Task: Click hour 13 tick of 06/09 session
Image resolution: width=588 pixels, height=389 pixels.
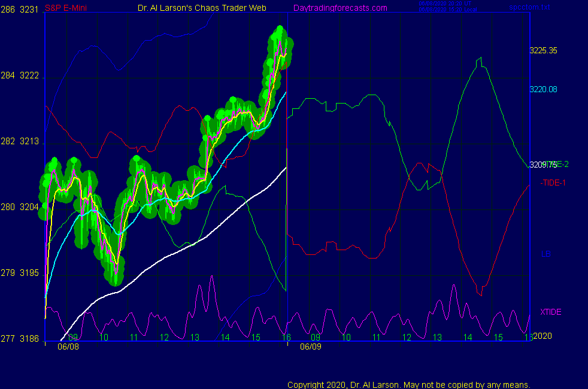Action: point(437,338)
